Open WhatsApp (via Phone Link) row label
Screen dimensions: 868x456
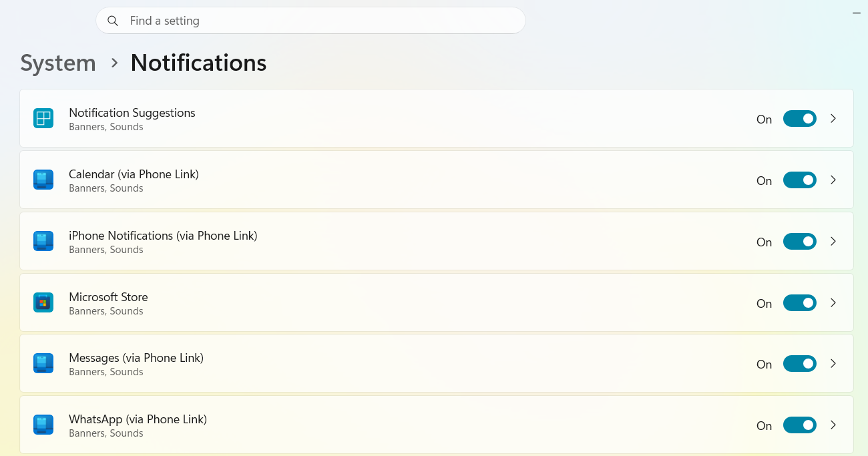[138, 419]
